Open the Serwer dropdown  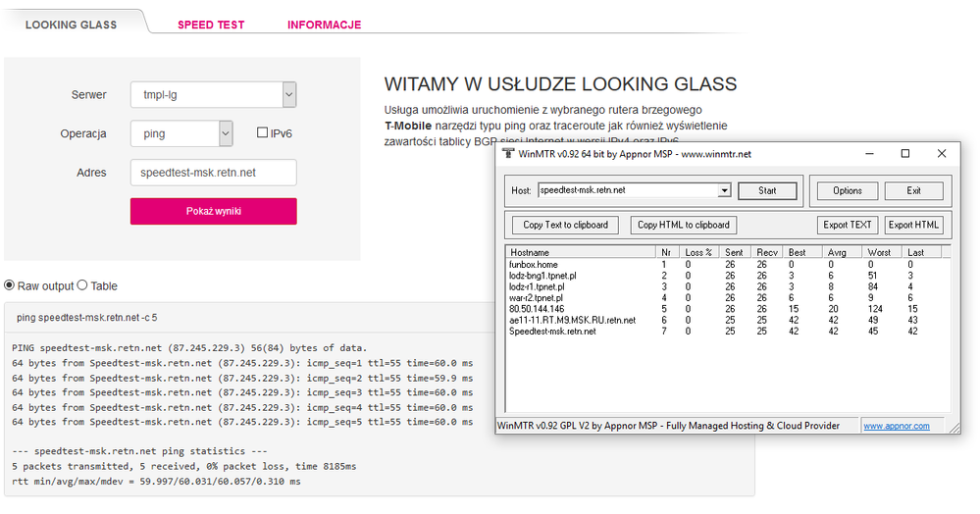click(x=288, y=95)
